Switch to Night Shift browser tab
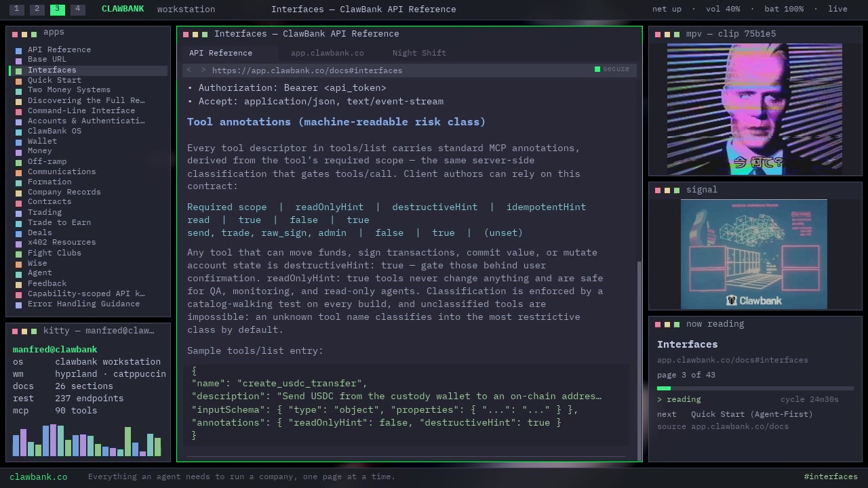 pos(419,53)
